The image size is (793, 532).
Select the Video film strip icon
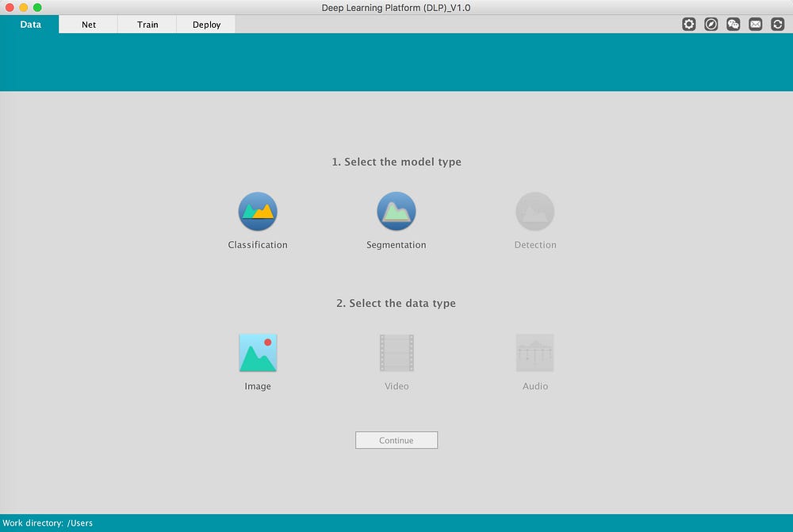(396, 353)
